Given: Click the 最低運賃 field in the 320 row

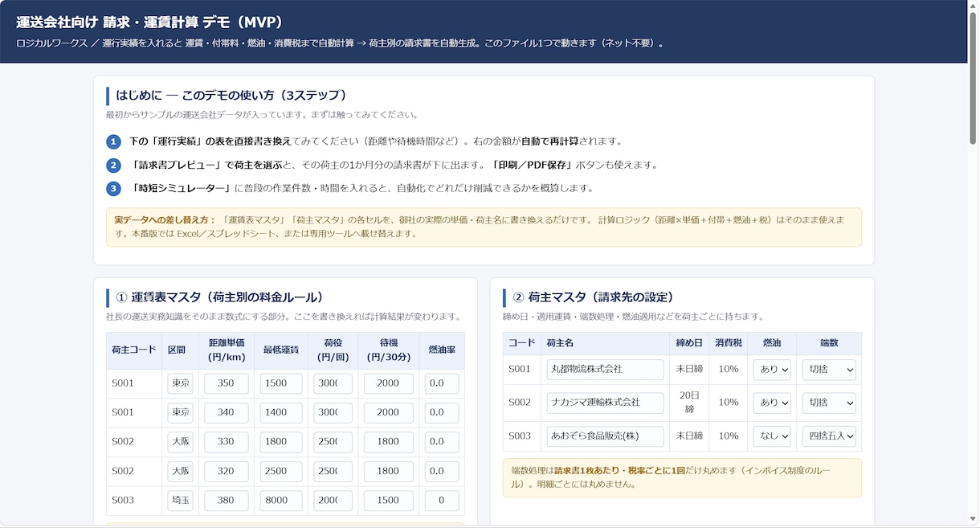Looking at the screenshot, I should 281,472.
